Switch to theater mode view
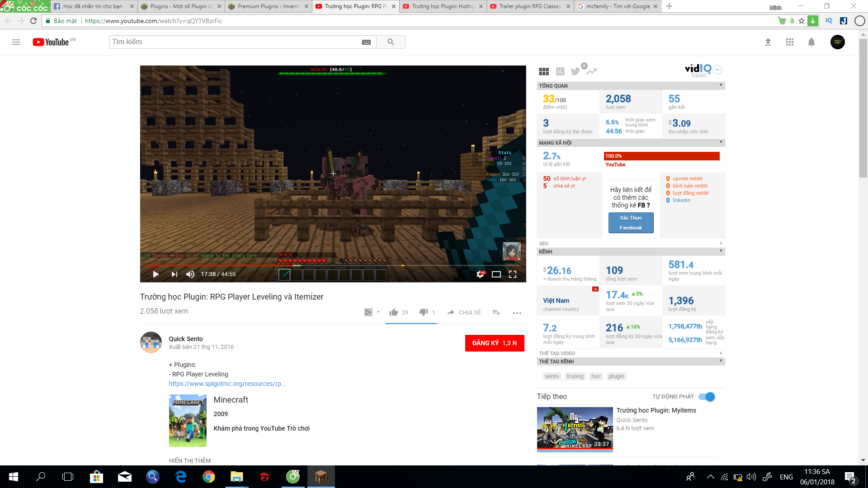868x488 pixels. (x=496, y=274)
